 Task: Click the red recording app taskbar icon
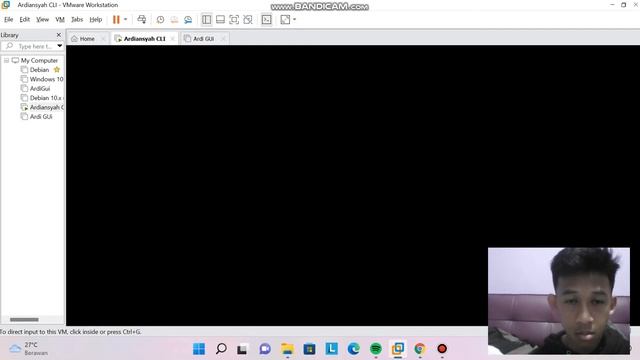[442, 349]
